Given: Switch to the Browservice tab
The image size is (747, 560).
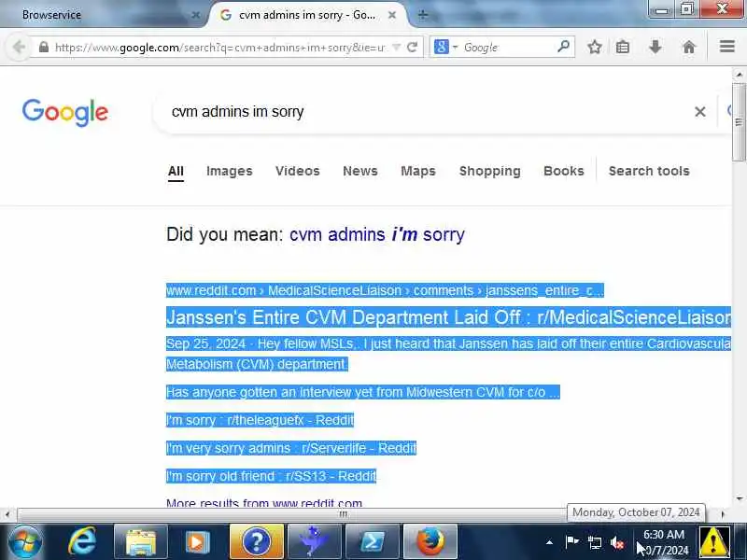Looking at the screenshot, I should tap(103, 15).
